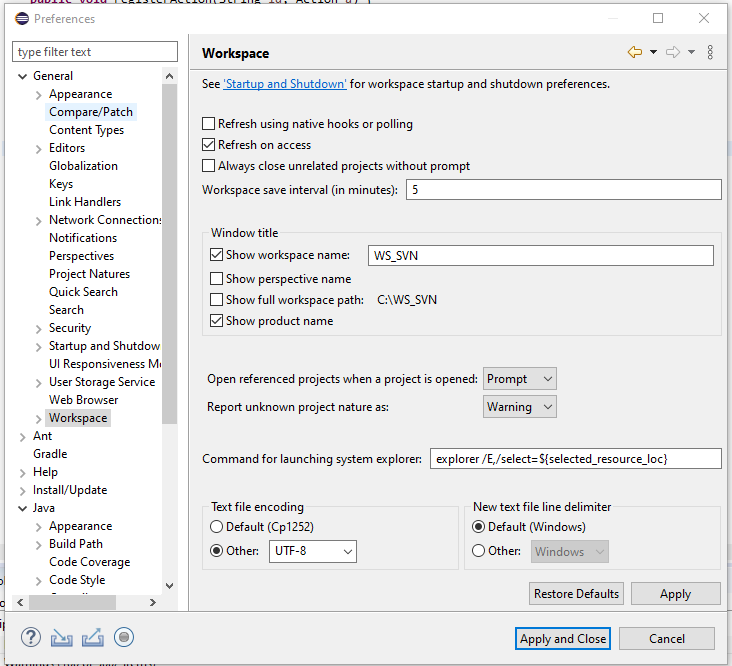Go back with the yellow arrow icon

634,53
